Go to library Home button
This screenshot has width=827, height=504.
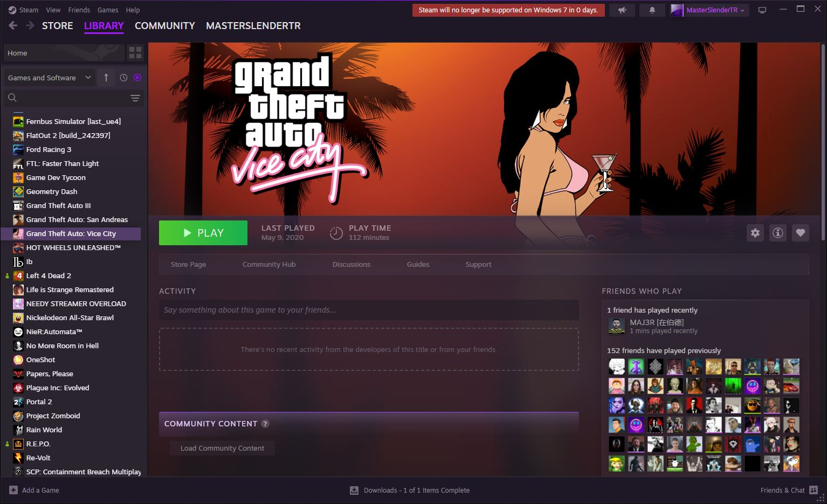64,53
